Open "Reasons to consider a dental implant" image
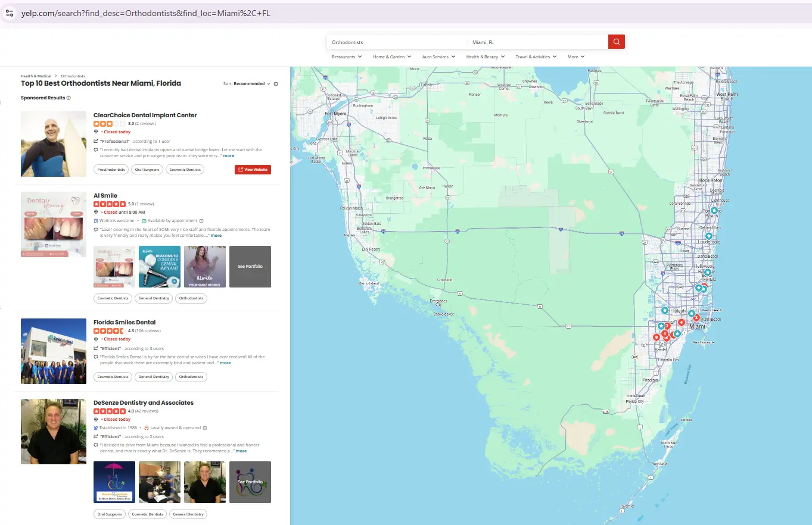The image size is (812, 525). tap(160, 267)
